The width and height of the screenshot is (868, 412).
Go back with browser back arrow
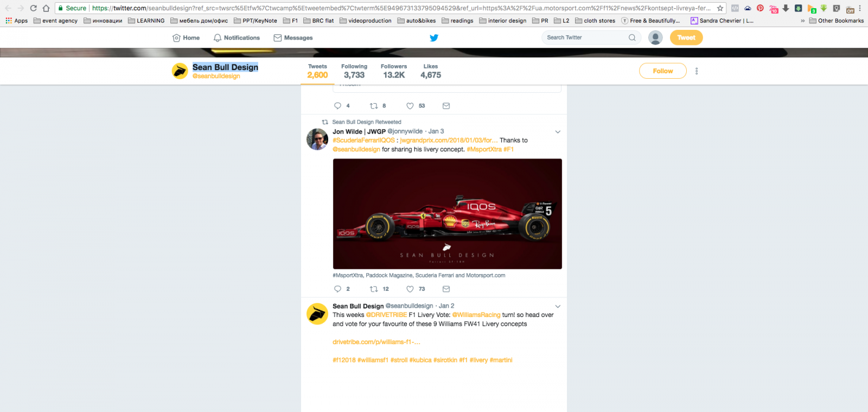coord(8,8)
